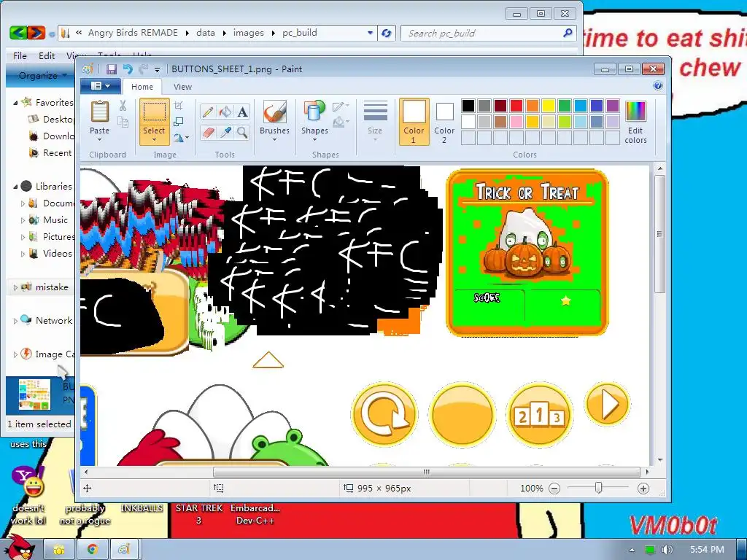Screen dimensions: 747x560
Task: Click the Resize icon in Image group
Action: point(179,122)
